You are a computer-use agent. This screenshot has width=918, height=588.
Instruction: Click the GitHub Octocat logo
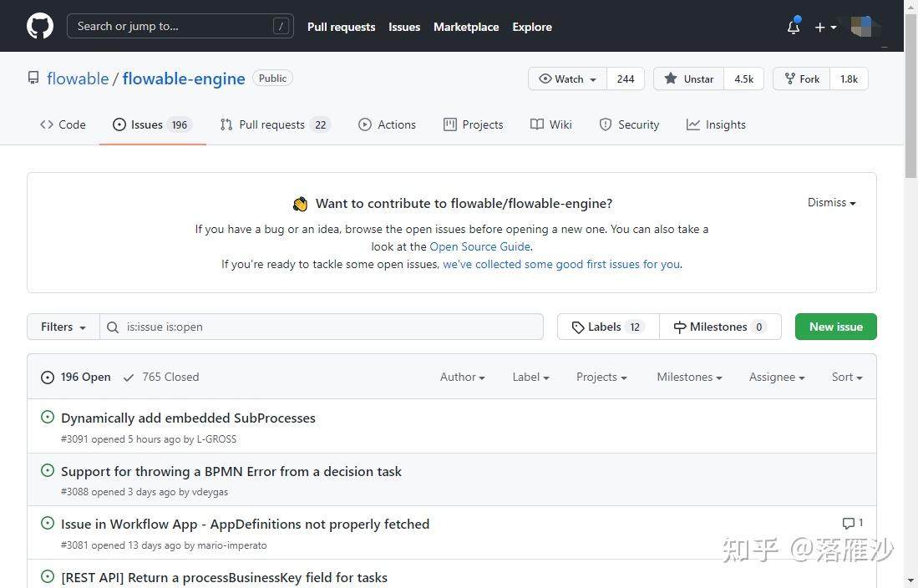click(40, 26)
